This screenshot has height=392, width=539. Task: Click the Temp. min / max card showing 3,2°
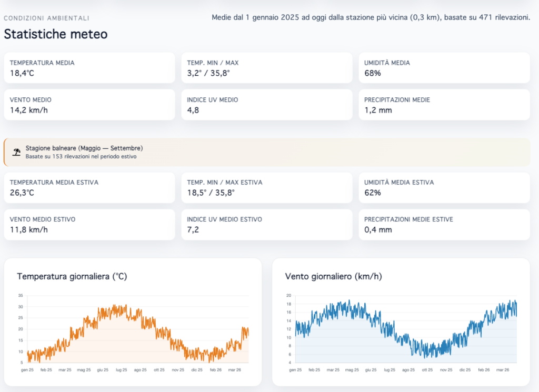[267, 68]
